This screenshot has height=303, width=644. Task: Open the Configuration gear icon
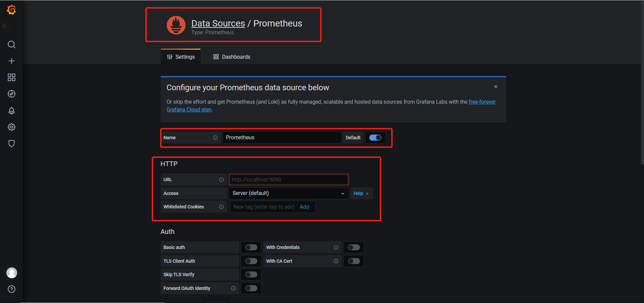click(x=11, y=127)
